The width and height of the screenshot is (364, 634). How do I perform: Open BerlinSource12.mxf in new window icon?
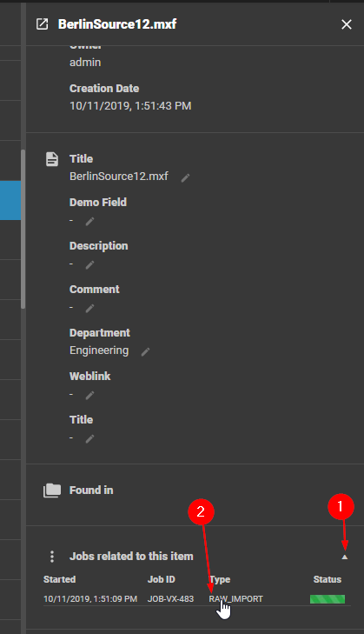[x=42, y=24]
